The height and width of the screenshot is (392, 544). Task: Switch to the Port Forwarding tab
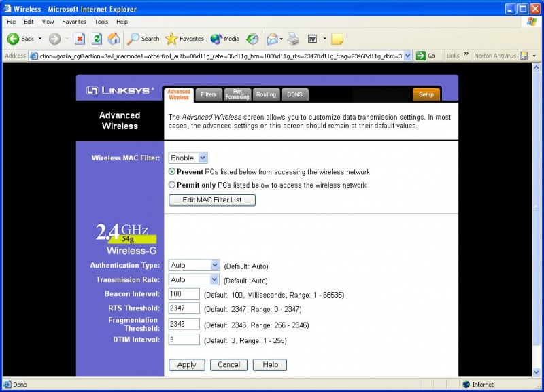239,94
